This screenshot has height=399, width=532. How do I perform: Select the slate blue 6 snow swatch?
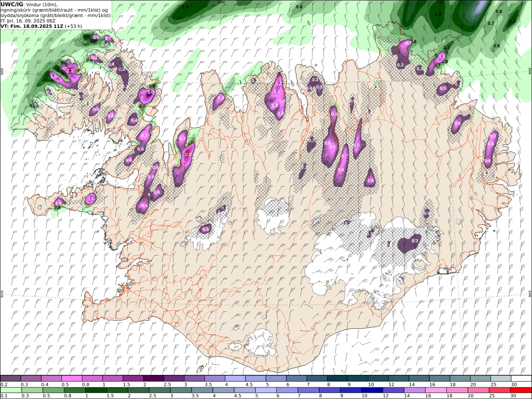click(296, 378)
